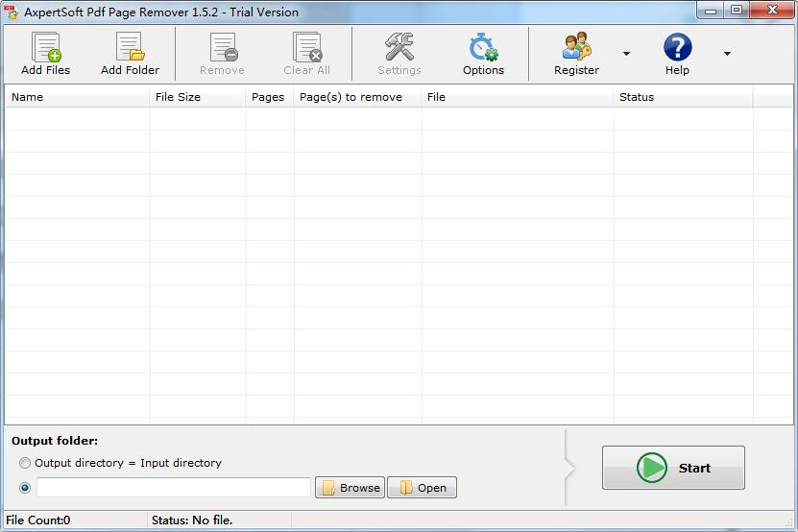Click the Clear All toolbar icon
This screenshot has height=532, width=798.
[307, 47]
